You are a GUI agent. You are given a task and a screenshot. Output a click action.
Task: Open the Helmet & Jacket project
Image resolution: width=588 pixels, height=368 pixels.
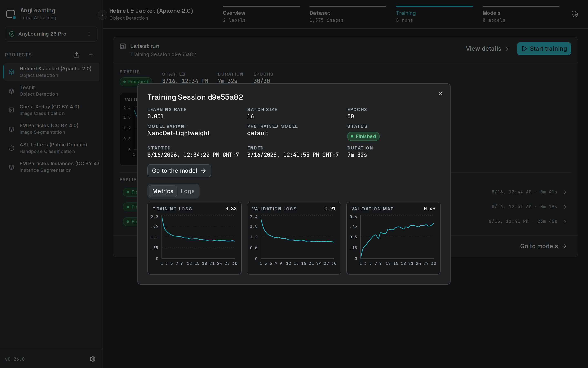click(x=51, y=72)
